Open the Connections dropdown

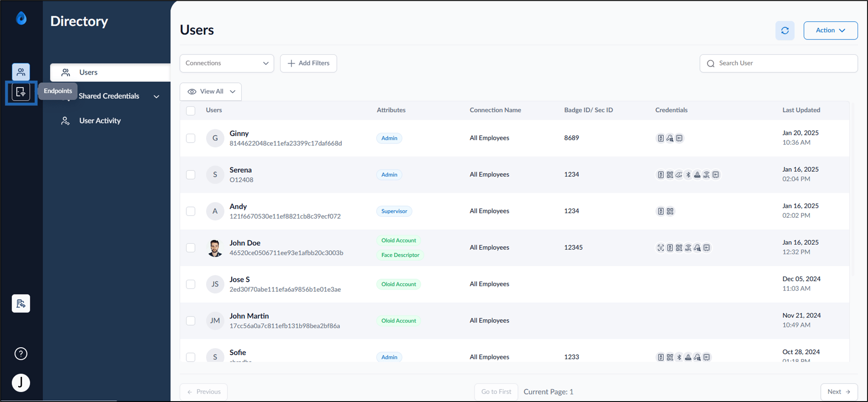(x=227, y=63)
